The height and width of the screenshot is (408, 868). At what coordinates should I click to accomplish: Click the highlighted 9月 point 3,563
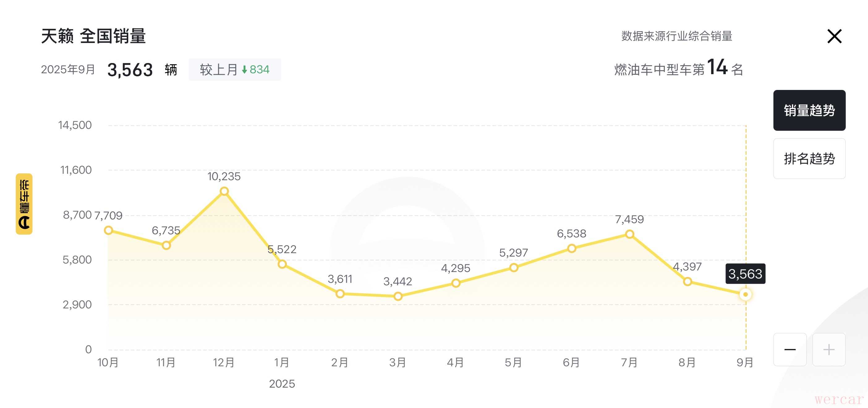pyautogui.click(x=745, y=295)
